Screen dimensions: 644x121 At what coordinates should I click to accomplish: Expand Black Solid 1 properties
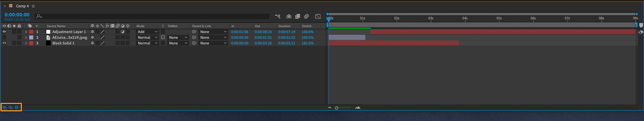(x=26, y=43)
